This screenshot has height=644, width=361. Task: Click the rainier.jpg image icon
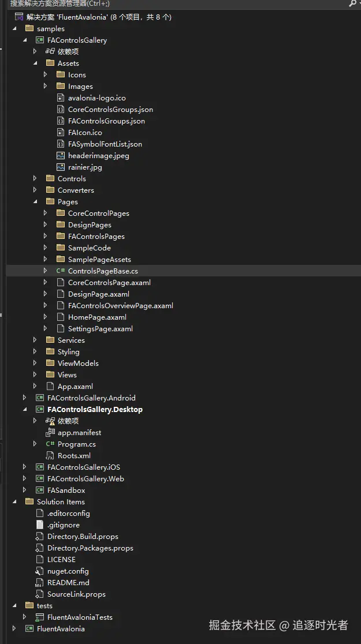(x=61, y=167)
